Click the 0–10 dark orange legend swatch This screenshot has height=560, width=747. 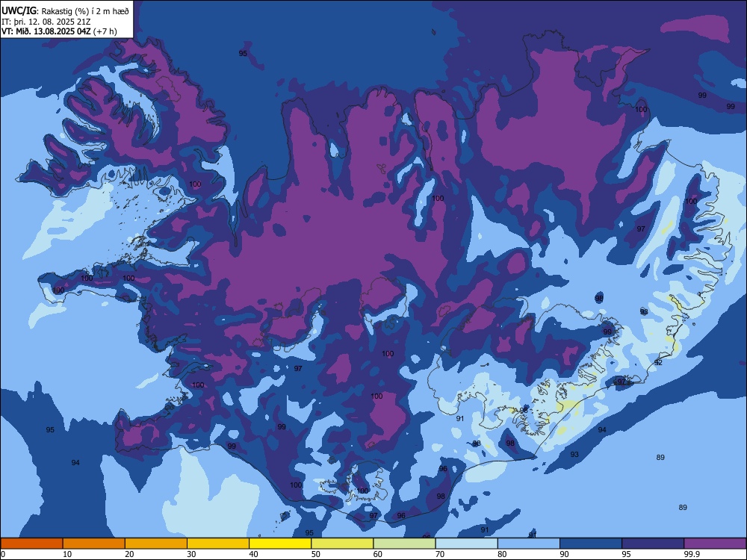tap(31, 544)
